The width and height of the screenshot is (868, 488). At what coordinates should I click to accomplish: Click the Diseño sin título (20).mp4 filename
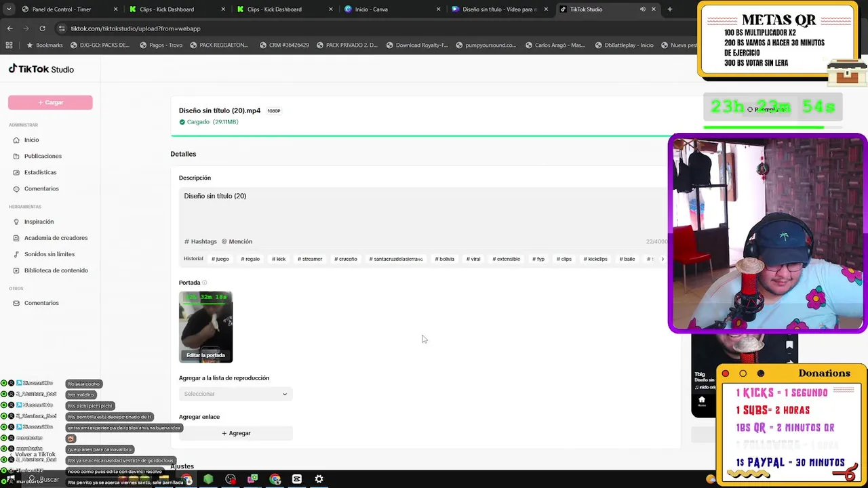click(220, 110)
